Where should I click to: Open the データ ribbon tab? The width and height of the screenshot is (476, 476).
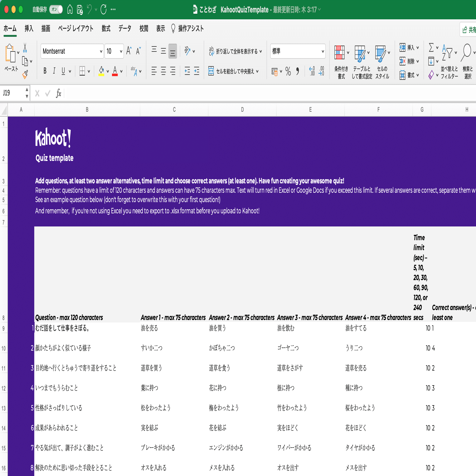tap(125, 29)
